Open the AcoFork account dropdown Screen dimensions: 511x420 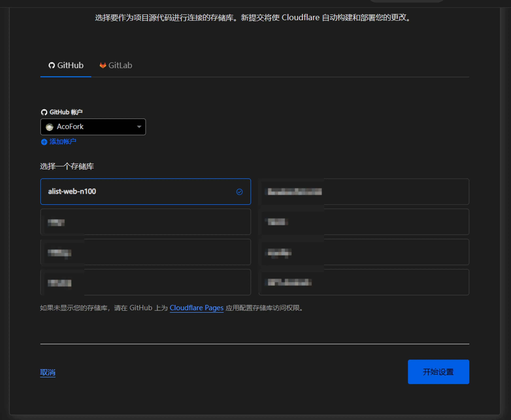tap(93, 127)
